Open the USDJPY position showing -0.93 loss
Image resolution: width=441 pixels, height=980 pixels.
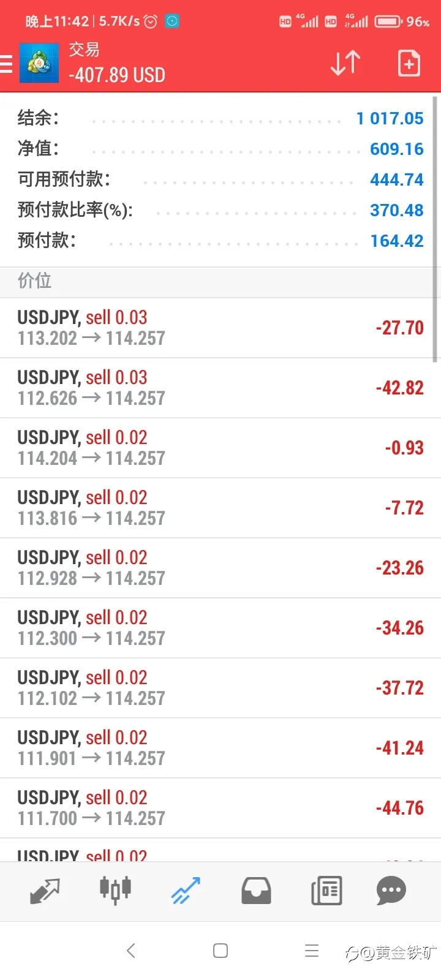[221, 448]
